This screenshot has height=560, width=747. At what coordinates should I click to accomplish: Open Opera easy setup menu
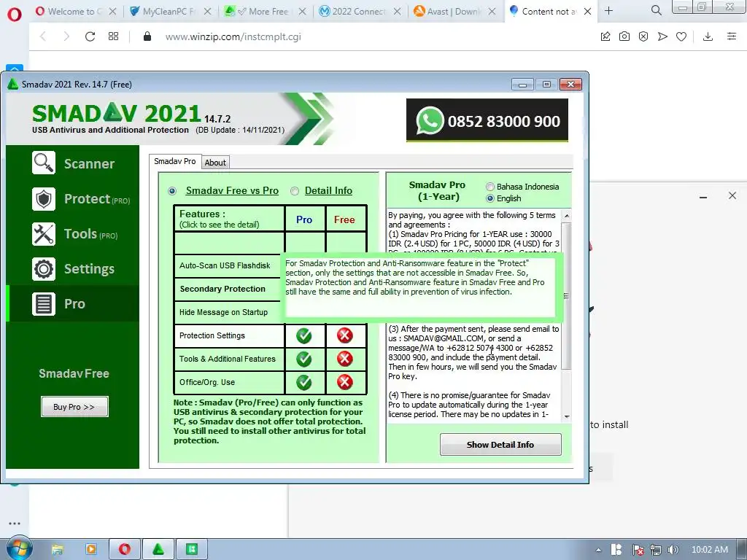732,36
